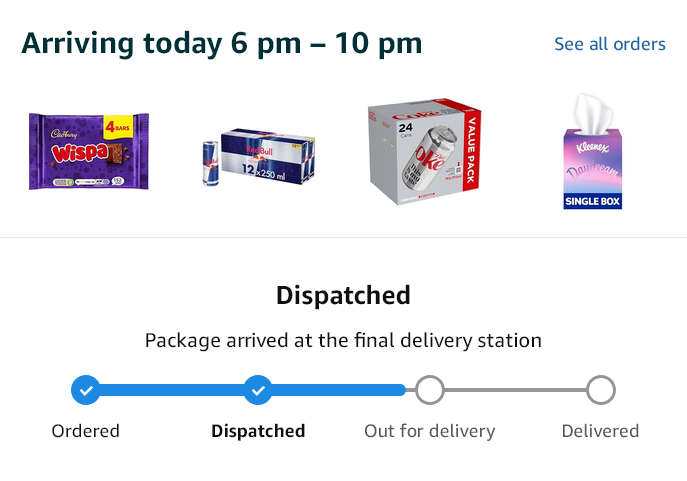Screen dimensions: 687x481
Task: View the Kleenex single box product image
Action: click(592, 151)
